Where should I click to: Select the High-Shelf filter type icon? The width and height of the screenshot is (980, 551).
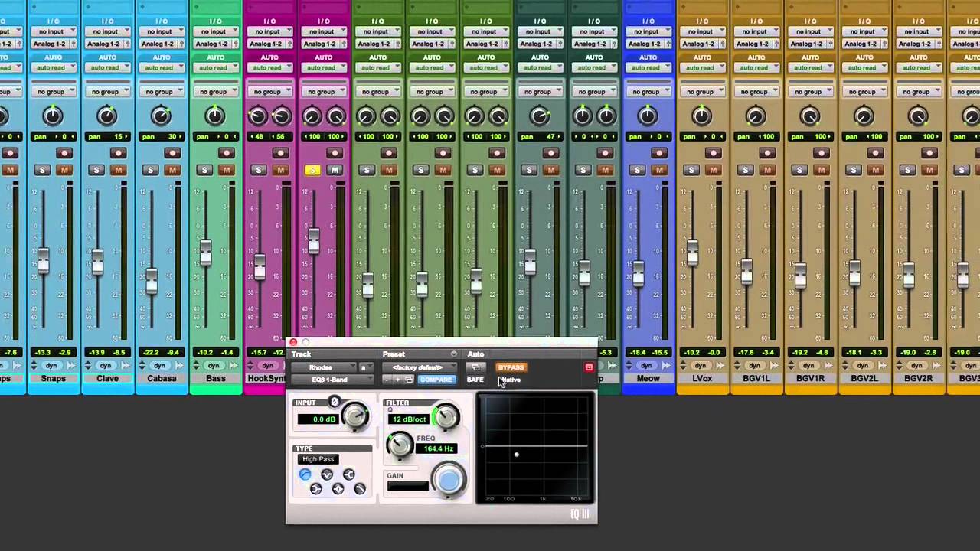click(349, 474)
